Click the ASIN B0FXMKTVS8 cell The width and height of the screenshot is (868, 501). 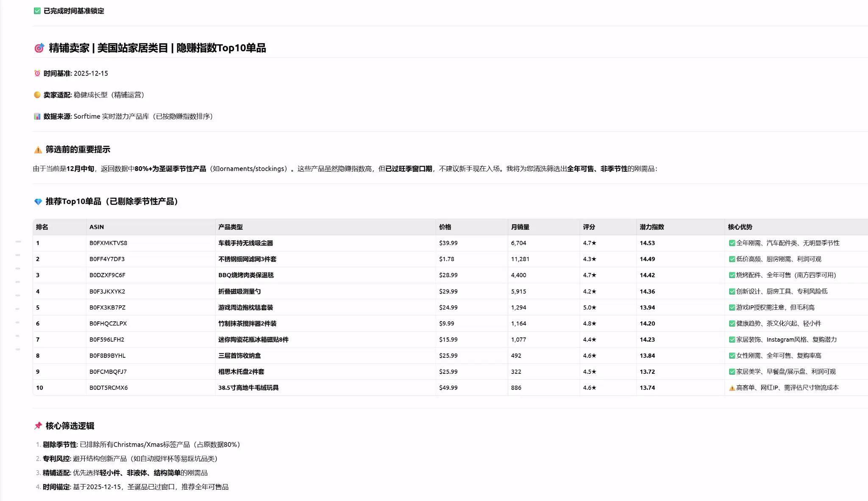pos(108,243)
